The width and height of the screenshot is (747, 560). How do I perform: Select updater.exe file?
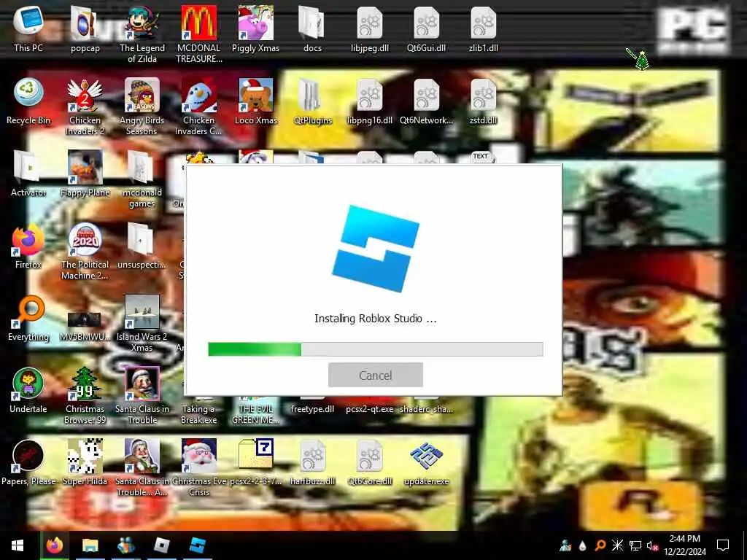click(x=426, y=463)
